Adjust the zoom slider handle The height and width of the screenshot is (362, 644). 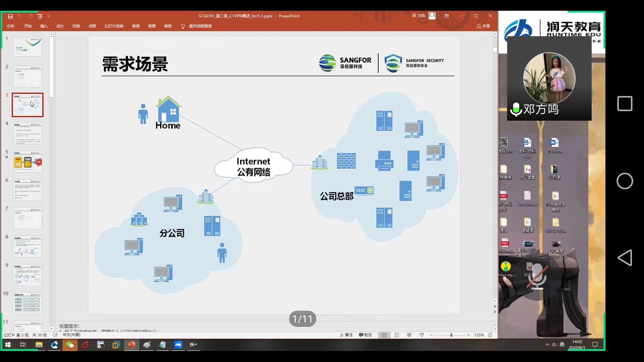click(451, 335)
